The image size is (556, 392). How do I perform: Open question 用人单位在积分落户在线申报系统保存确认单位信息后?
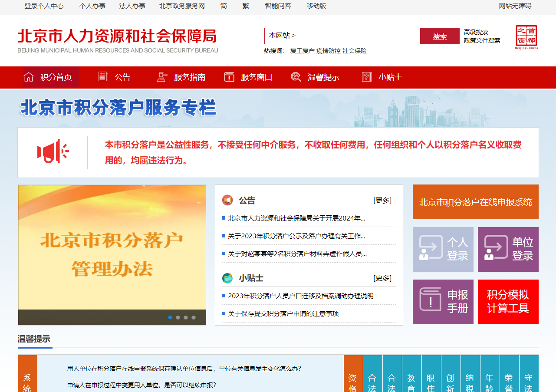tap(184, 369)
